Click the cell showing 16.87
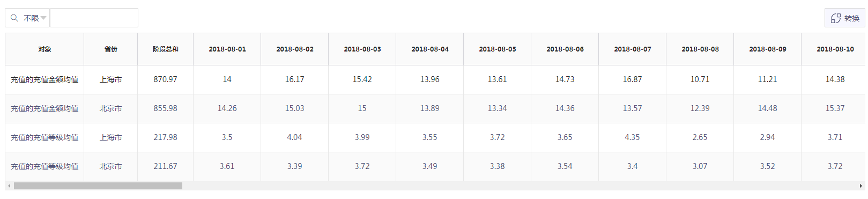The width and height of the screenshot is (868, 199). coord(633,79)
